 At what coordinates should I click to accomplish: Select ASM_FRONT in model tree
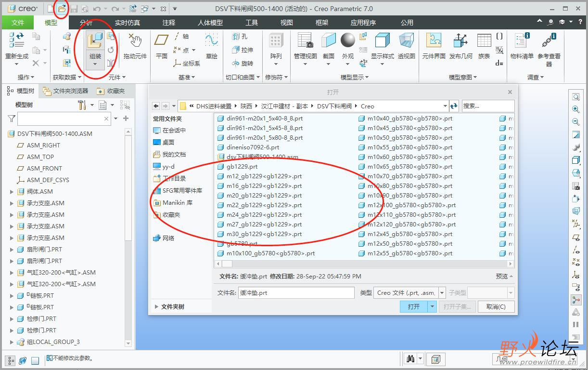pyautogui.click(x=39, y=168)
